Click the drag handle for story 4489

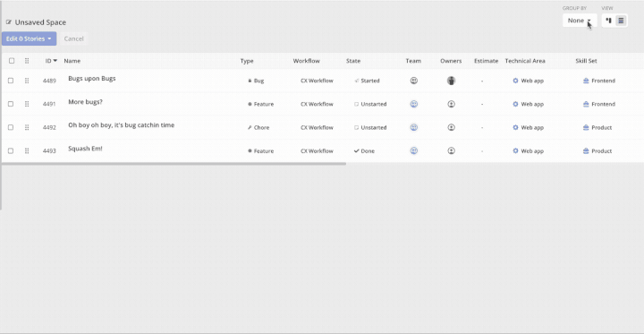(27, 81)
